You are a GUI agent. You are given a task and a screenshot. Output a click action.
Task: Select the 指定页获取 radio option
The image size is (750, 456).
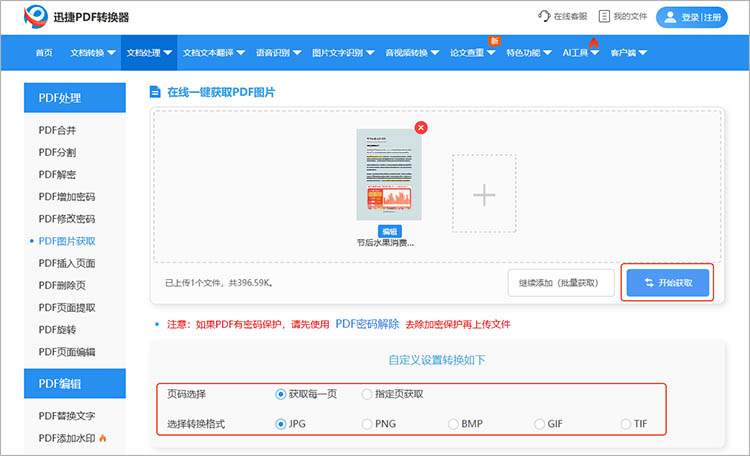coord(367,394)
